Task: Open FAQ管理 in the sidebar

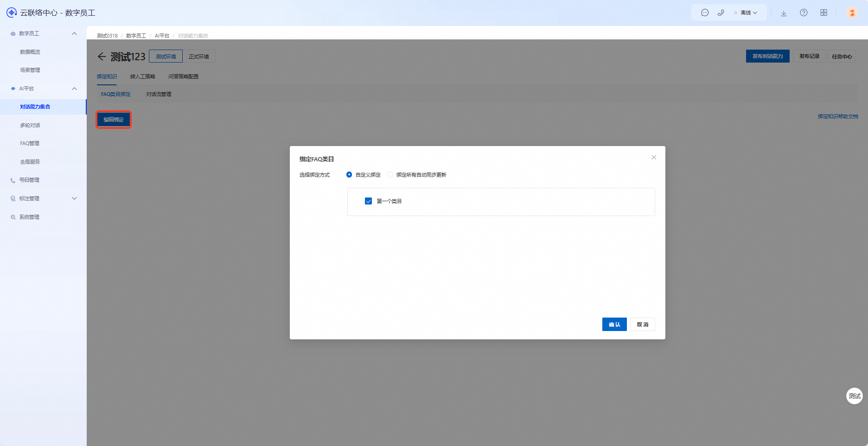Action: point(30,143)
